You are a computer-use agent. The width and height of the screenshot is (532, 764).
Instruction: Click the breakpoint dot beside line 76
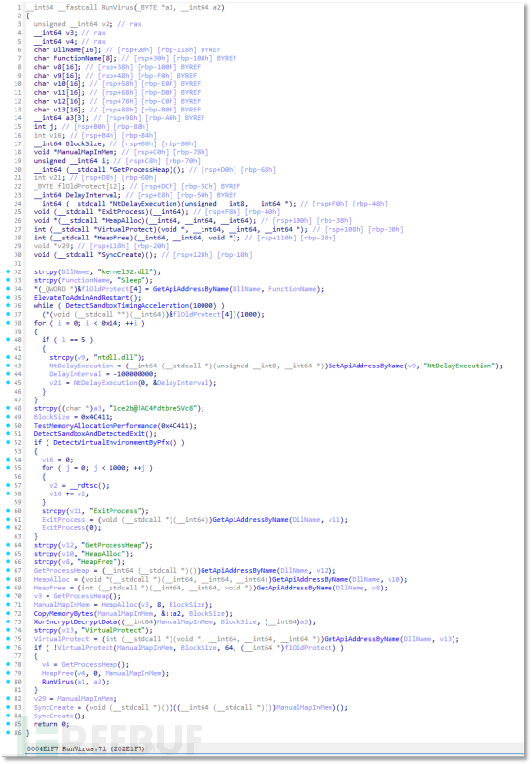click(x=8, y=648)
